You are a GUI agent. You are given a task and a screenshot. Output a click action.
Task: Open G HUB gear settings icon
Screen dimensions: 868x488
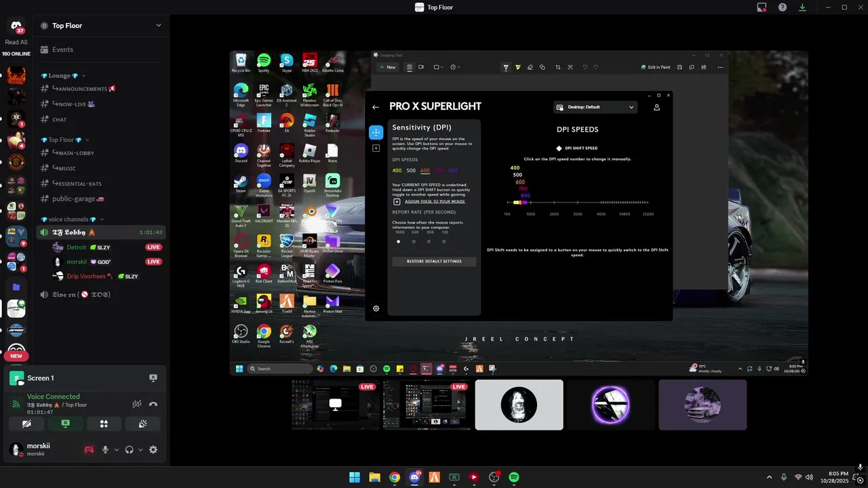pyautogui.click(x=376, y=308)
